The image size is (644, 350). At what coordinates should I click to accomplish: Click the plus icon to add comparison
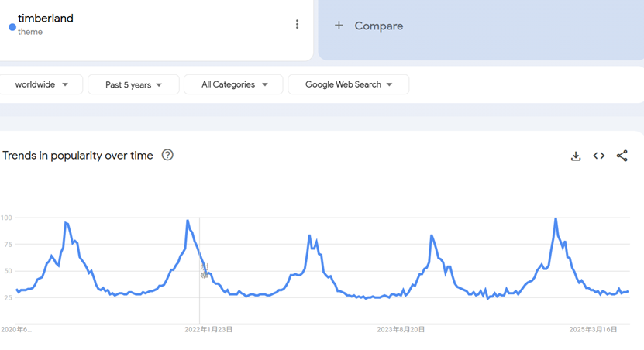[339, 26]
